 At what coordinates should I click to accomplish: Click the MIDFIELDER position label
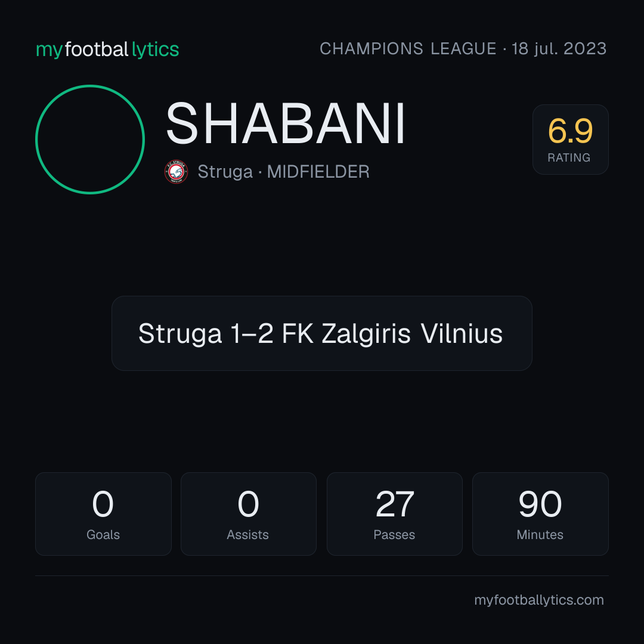318,172
